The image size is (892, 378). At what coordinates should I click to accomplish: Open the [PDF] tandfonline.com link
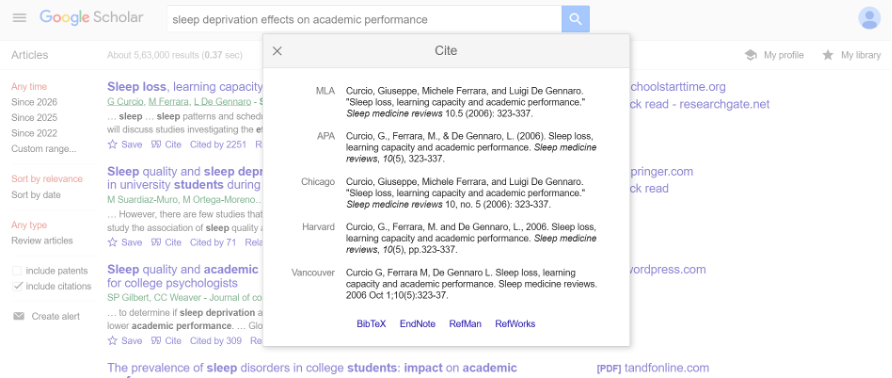[x=653, y=368]
